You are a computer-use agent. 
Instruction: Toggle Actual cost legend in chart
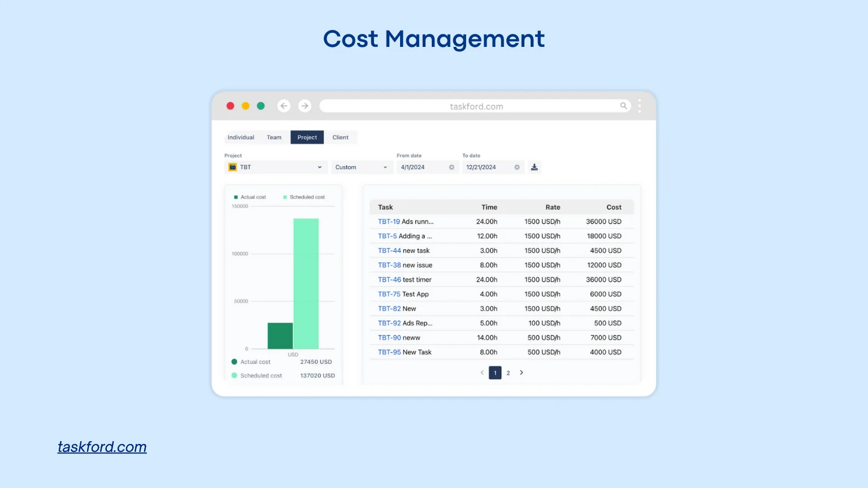pos(250,197)
